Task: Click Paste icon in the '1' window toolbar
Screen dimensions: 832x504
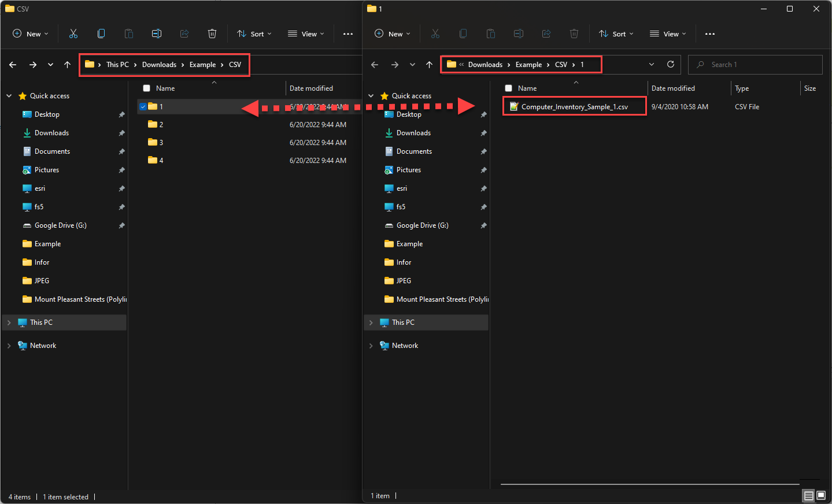Action: [491, 34]
